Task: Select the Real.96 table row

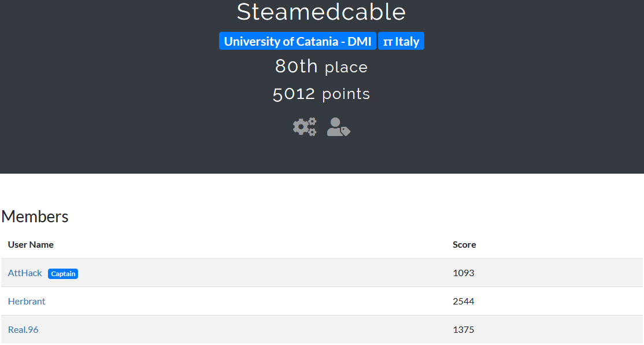Action: click(x=322, y=330)
